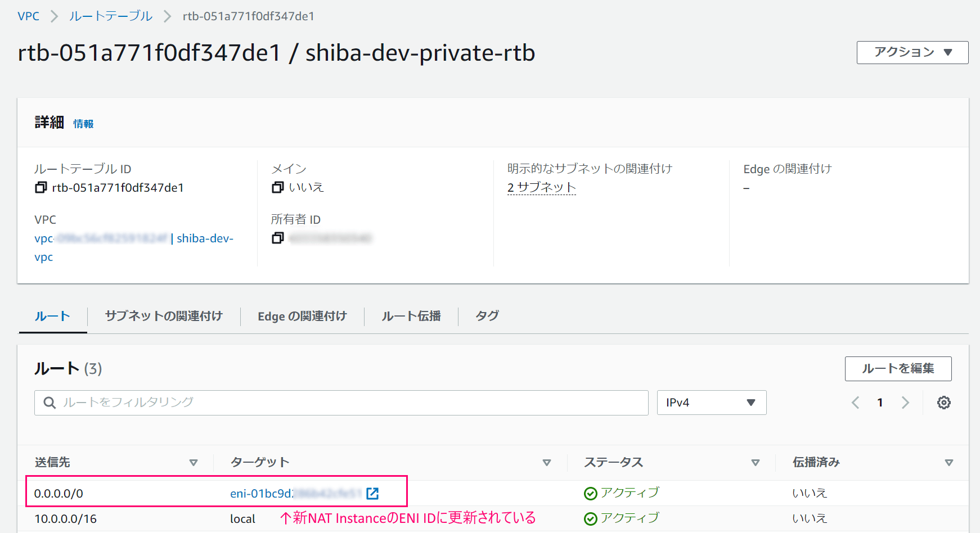Open 情報 link beside 詳細
Screen dimensions: 980x533
pos(83,124)
